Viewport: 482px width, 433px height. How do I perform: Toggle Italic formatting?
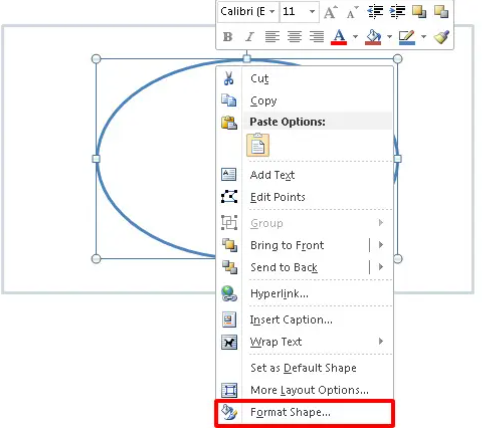coord(249,37)
